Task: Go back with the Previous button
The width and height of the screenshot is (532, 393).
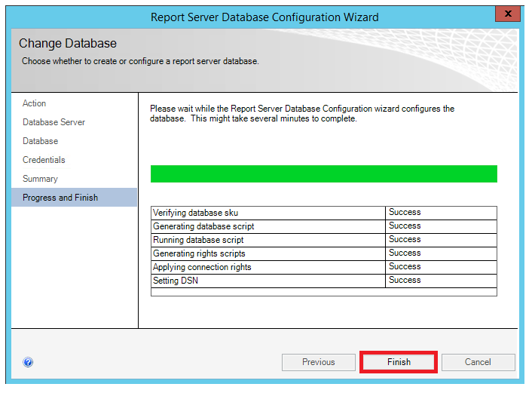Action: (318, 362)
